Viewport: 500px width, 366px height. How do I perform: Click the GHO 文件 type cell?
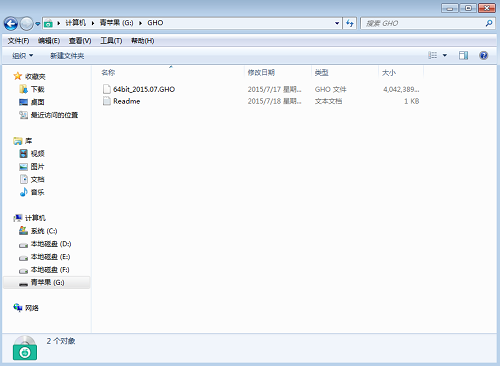pos(331,89)
